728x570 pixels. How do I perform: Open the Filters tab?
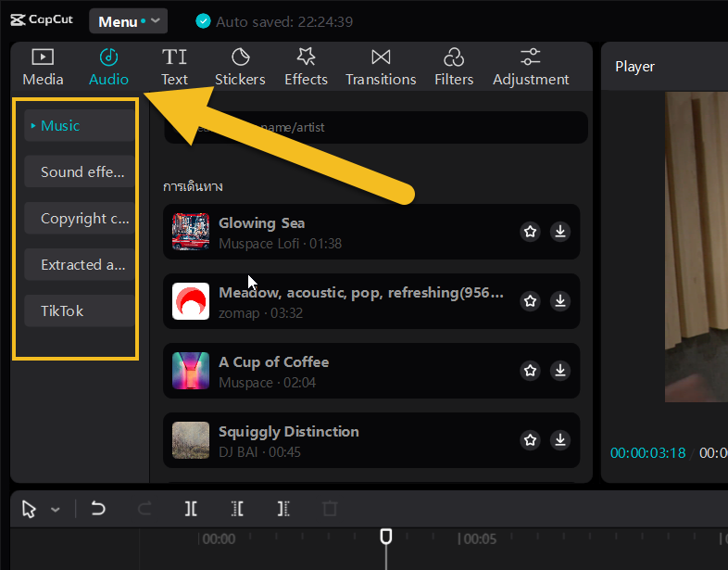click(x=454, y=68)
